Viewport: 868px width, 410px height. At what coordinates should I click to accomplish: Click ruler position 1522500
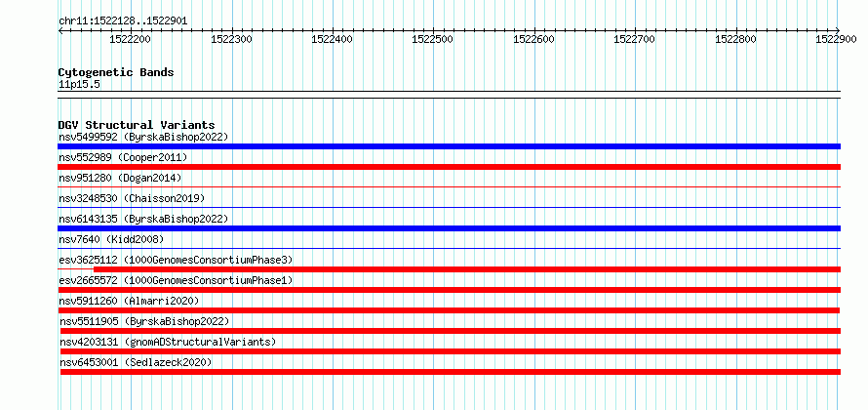(x=433, y=39)
